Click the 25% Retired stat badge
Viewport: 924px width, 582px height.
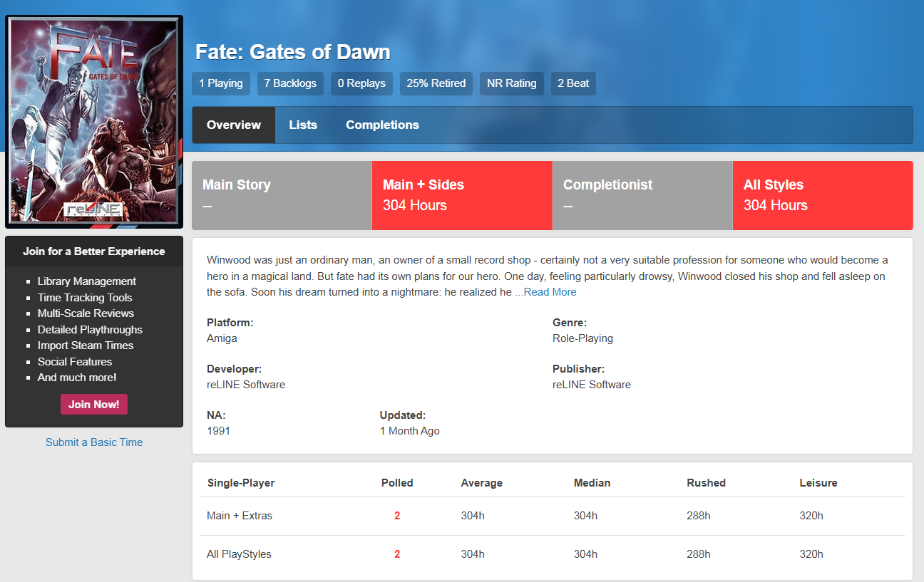[x=436, y=83]
